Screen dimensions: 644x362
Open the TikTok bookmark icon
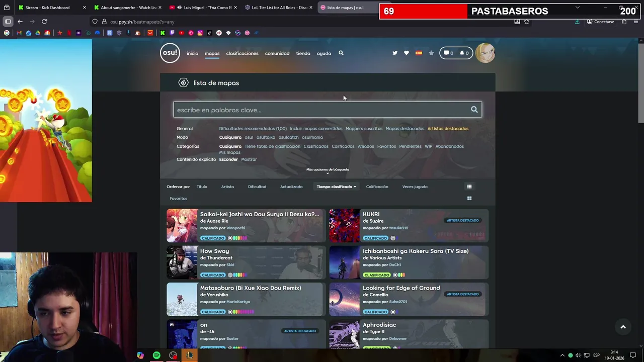[x=209, y=33]
